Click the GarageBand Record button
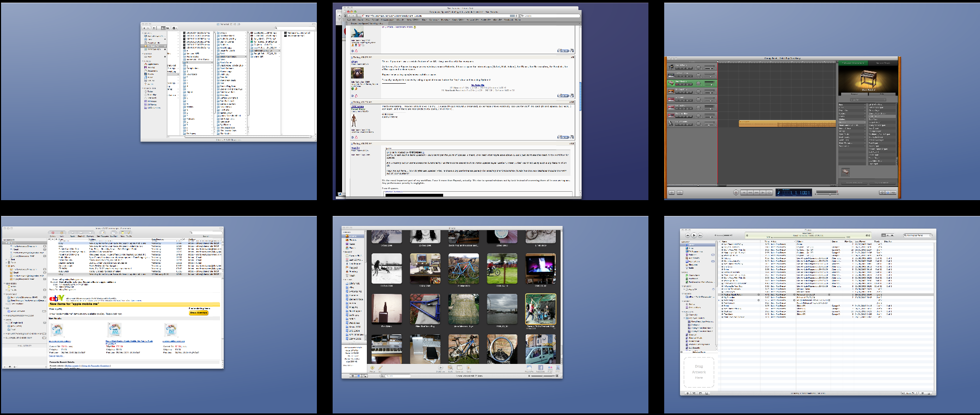This screenshot has width=980, height=415. coord(736,192)
